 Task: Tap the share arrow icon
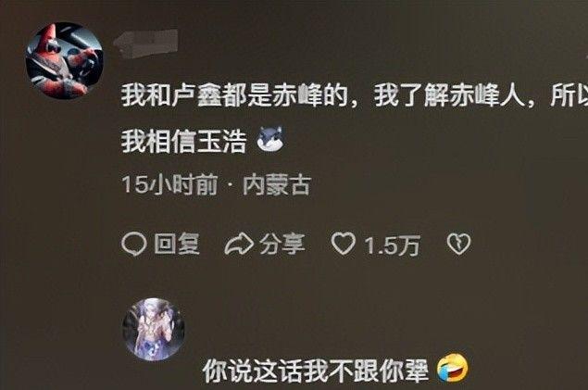[239, 245]
